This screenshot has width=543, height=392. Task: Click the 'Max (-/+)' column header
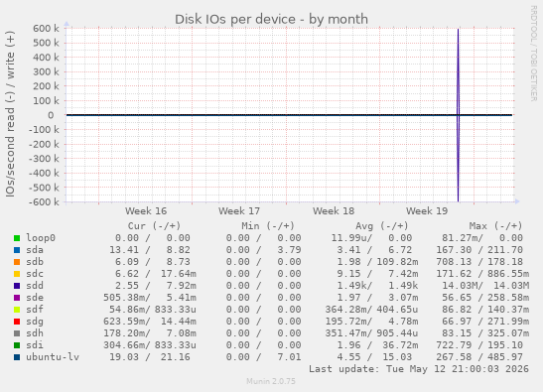495,226
